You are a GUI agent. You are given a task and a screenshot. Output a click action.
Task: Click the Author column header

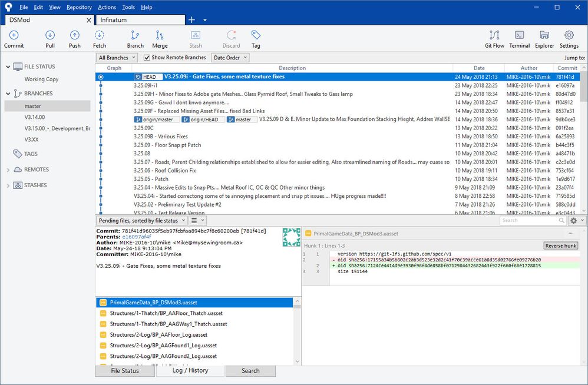tap(528, 68)
